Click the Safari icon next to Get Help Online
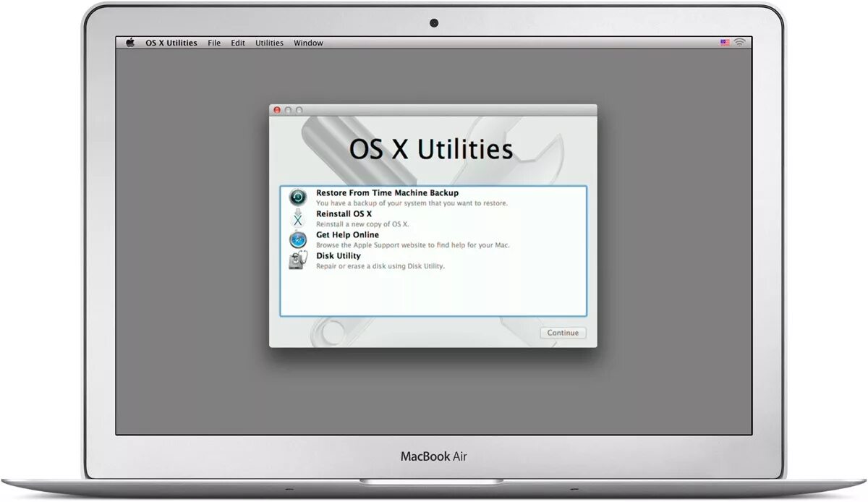This screenshot has height=502, width=868. 297,239
